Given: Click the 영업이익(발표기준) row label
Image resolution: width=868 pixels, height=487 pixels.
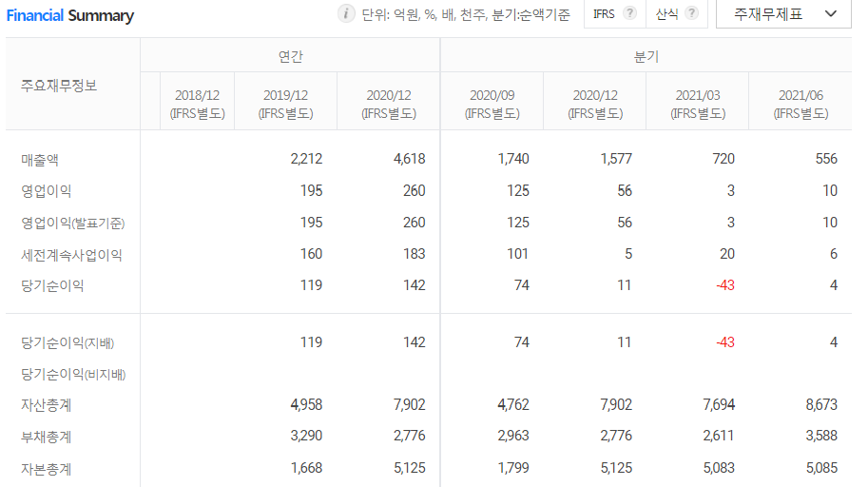Looking at the screenshot, I should pyautogui.click(x=73, y=223).
